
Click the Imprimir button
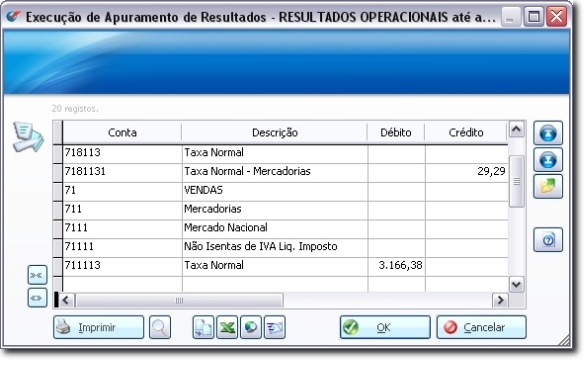tap(98, 327)
